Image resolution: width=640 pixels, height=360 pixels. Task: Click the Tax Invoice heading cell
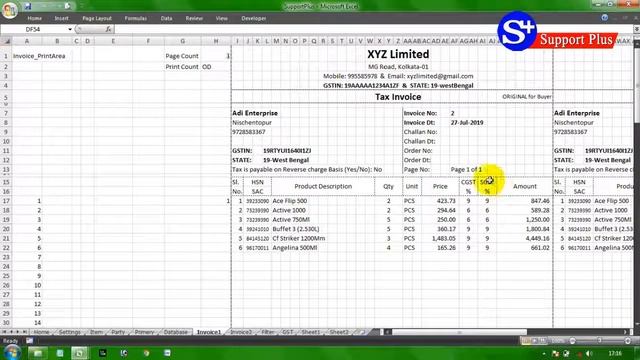coord(398,97)
